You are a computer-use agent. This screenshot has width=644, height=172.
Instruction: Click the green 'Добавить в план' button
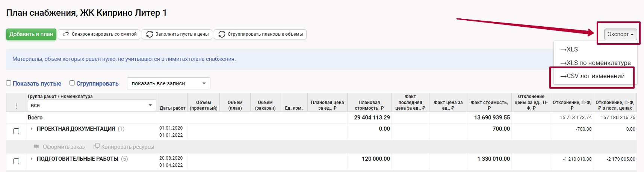point(31,34)
